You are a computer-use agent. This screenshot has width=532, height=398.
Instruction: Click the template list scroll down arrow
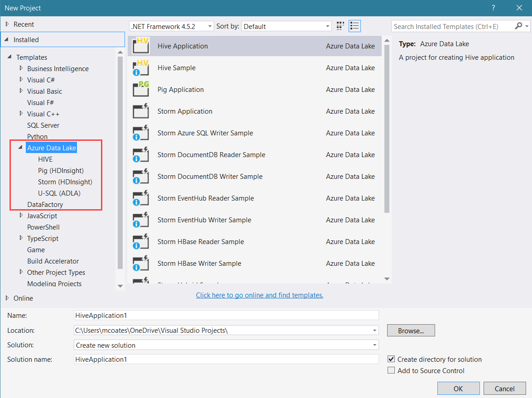387,279
